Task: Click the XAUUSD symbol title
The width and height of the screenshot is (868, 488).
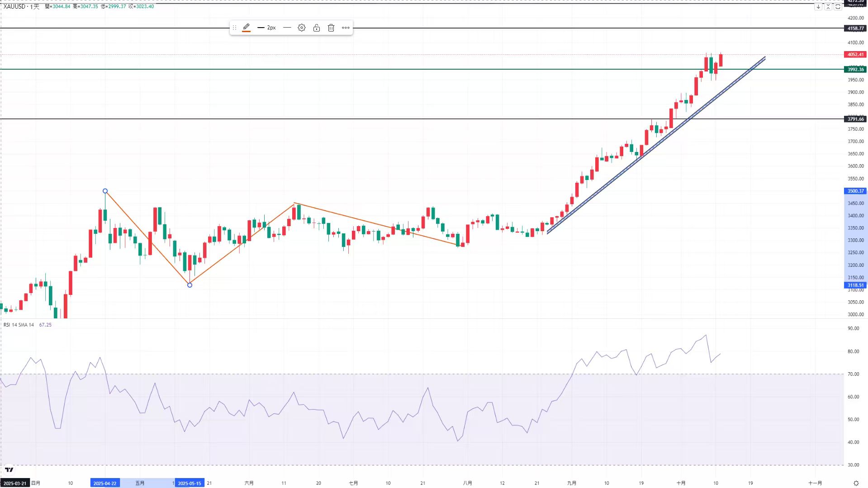Action: (x=14, y=6)
